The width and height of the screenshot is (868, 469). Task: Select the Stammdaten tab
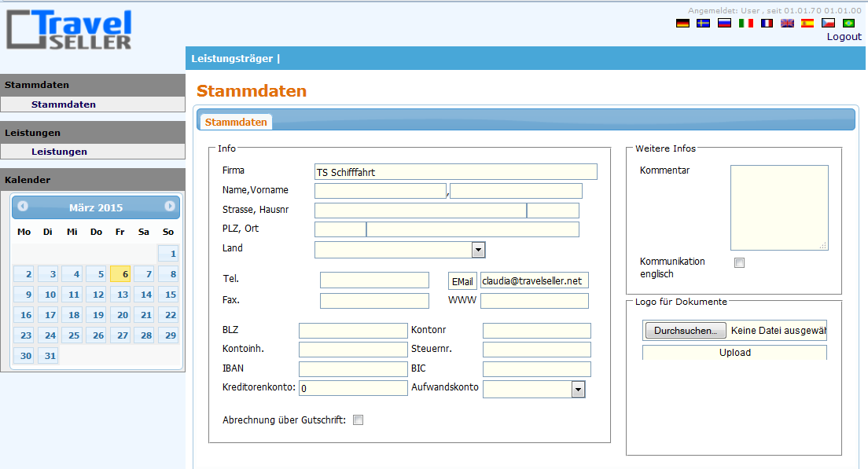[x=236, y=123]
